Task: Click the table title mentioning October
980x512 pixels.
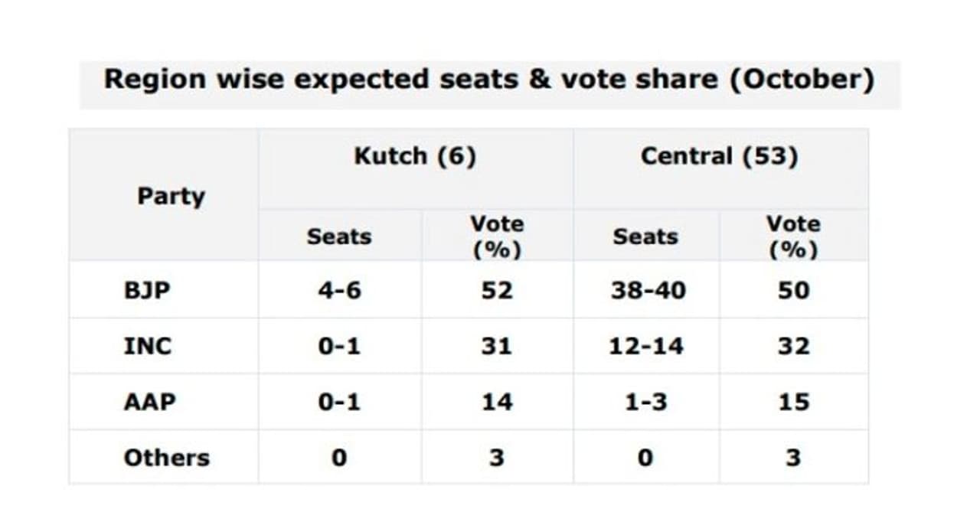Action: coord(489,80)
